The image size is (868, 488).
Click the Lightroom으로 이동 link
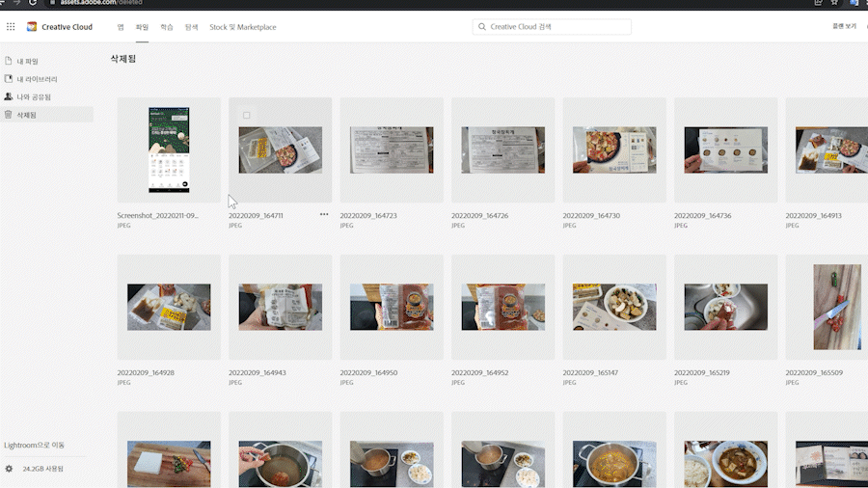[x=35, y=445]
